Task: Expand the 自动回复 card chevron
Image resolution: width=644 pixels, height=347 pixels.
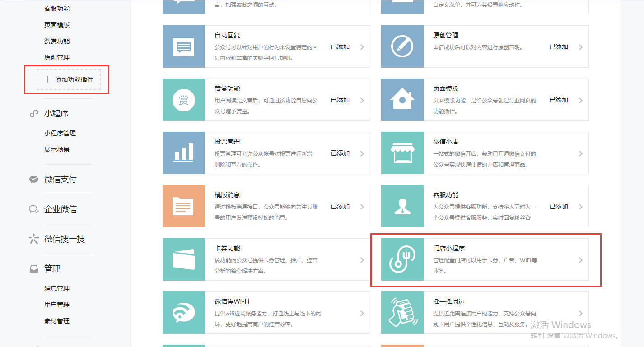Action: pos(362,47)
